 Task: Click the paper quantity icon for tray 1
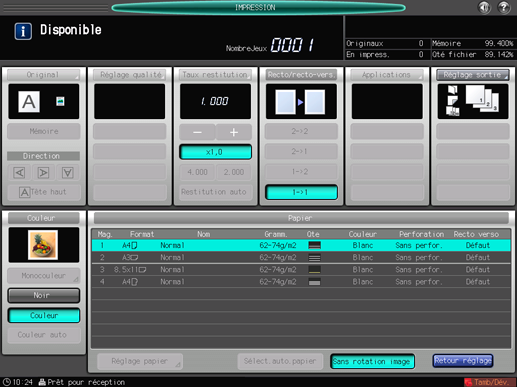pos(314,245)
